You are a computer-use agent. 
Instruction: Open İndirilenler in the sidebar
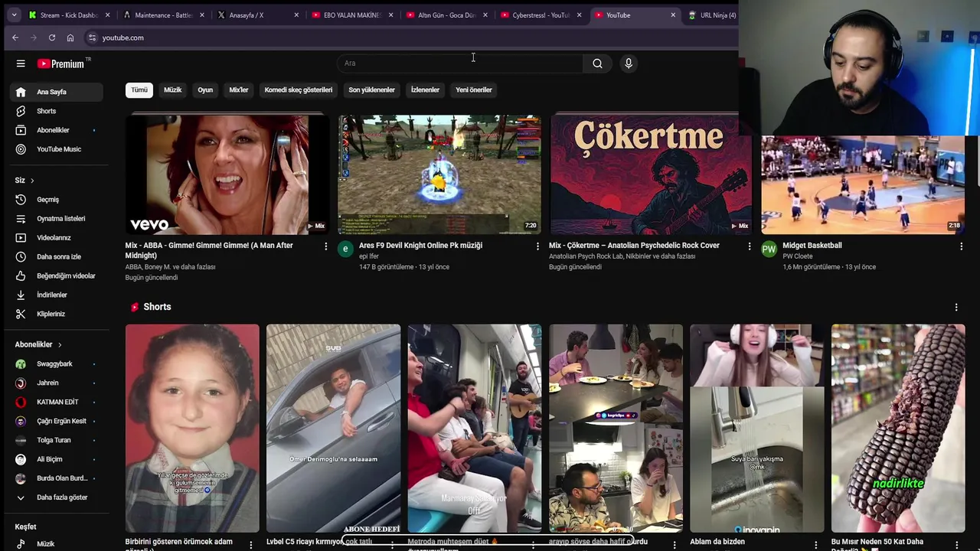pyautogui.click(x=57, y=295)
